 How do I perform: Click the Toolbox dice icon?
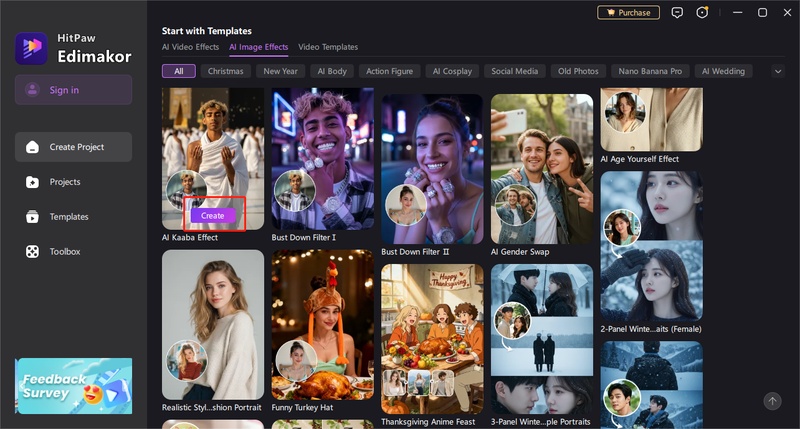click(x=33, y=251)
